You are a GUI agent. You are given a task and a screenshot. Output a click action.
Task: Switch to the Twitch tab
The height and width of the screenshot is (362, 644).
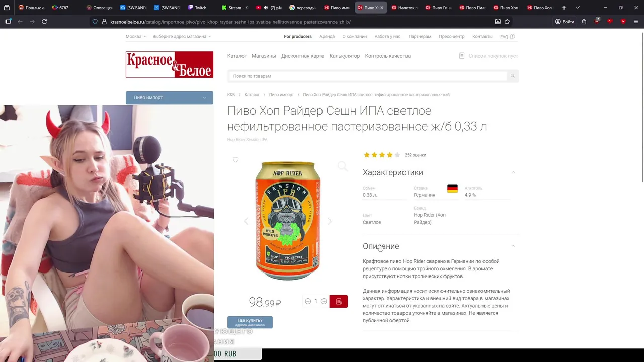(198, 8)
